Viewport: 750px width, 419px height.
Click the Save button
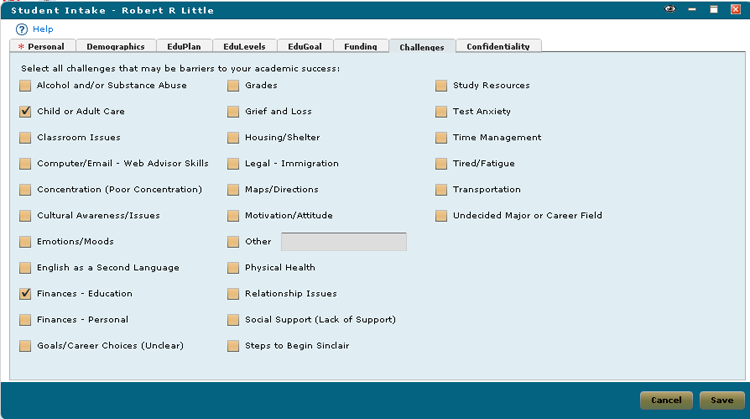click(722, 400)
